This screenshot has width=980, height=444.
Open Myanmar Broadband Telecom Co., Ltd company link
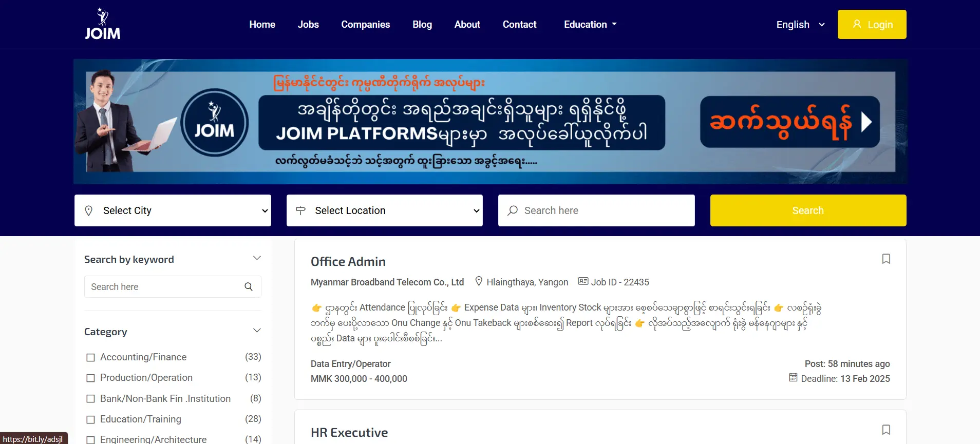click(387, 282)
